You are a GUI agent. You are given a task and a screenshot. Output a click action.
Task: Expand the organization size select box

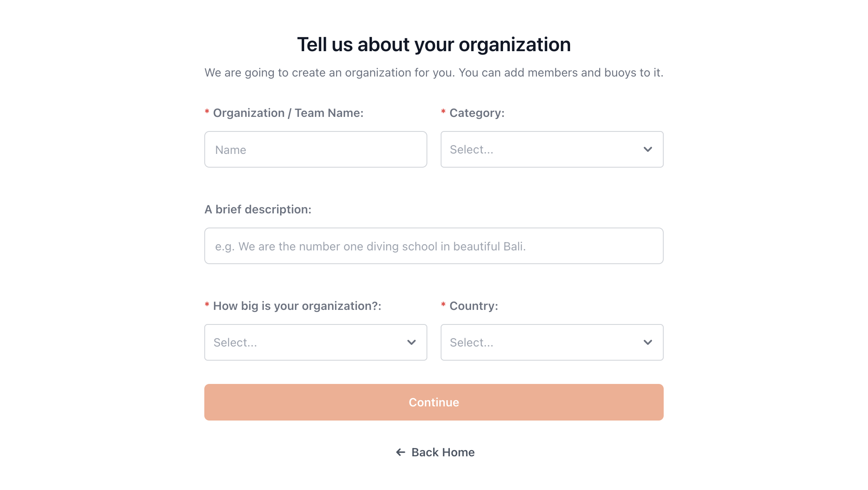click(x=308, y=342)
